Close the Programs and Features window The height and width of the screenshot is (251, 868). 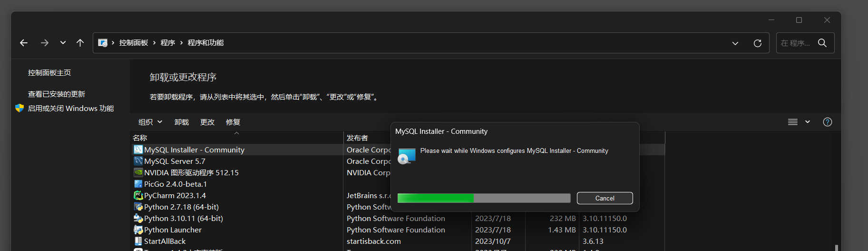(827, 20)
